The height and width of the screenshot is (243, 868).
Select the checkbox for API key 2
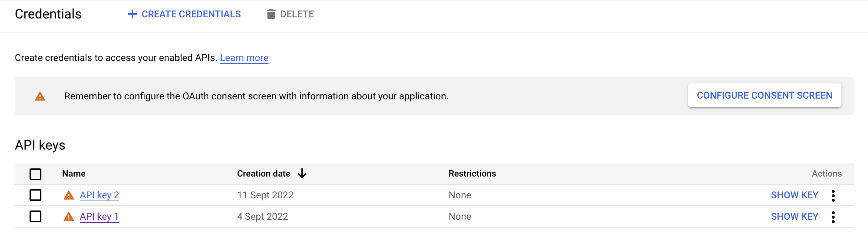(x=35, y=195)
